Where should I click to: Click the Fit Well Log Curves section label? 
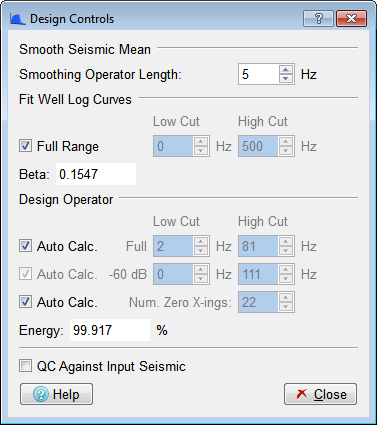75,99
